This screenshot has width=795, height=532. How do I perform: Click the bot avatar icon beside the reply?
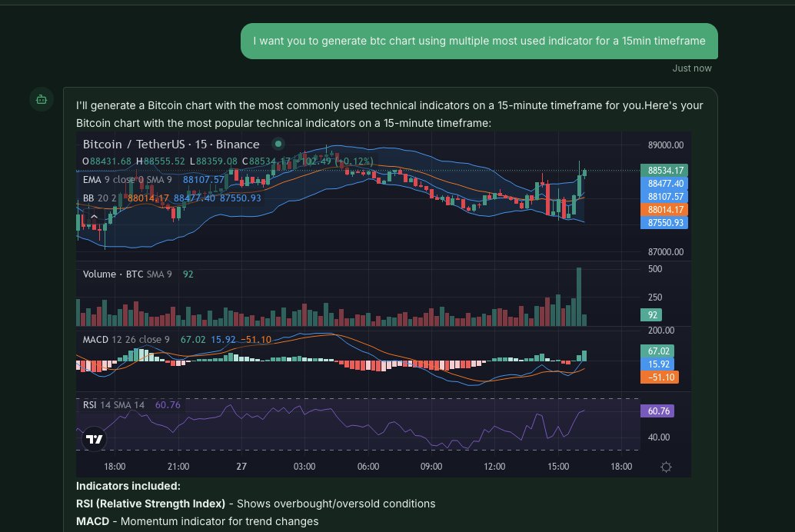coord(42,99)
